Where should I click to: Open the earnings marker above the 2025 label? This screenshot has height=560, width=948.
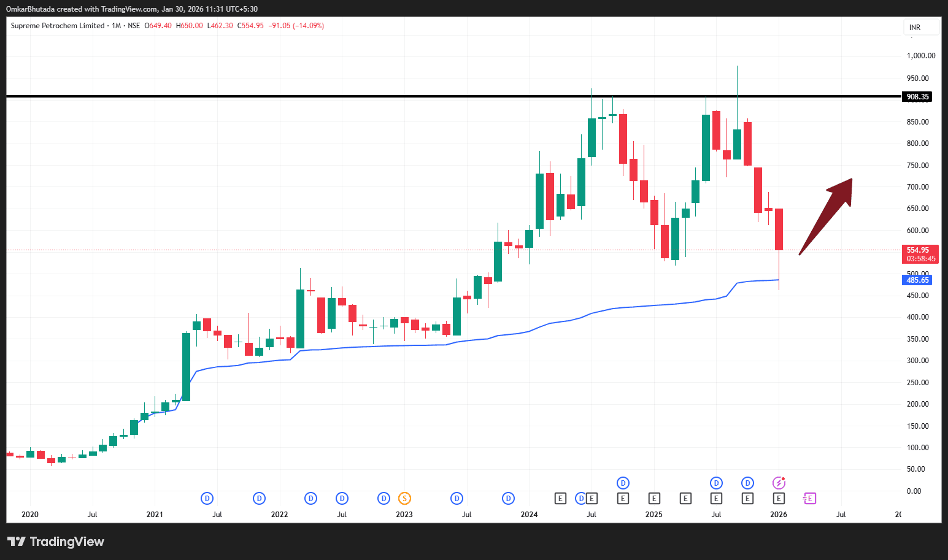click(x=654, y=498)
